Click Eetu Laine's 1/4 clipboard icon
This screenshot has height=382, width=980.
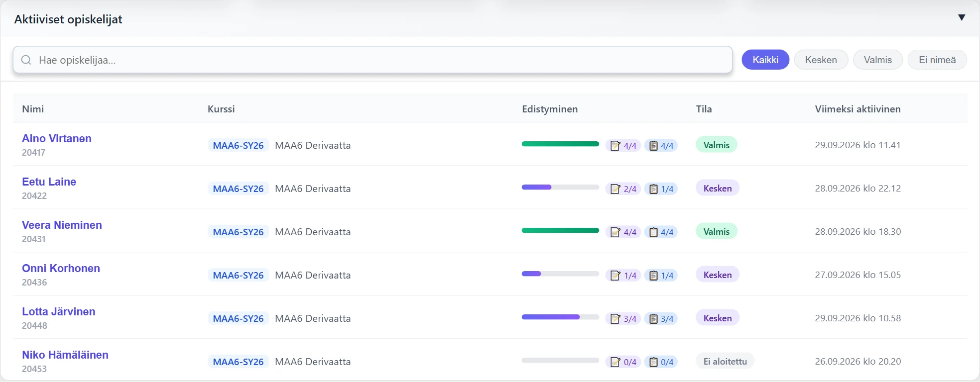653,189
